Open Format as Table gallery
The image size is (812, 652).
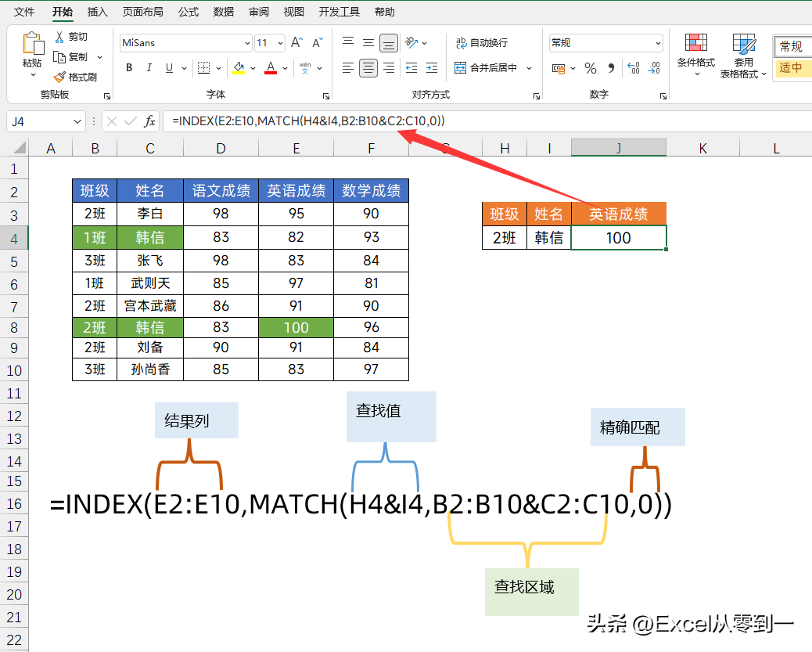point(743,56)
